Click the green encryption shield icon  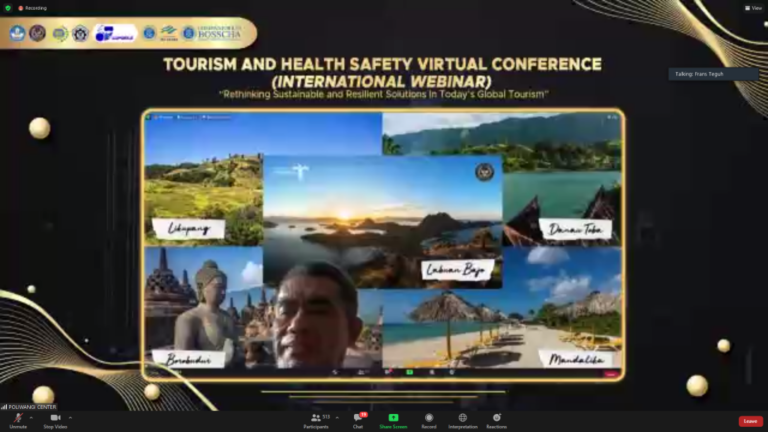tap(8, 8)
